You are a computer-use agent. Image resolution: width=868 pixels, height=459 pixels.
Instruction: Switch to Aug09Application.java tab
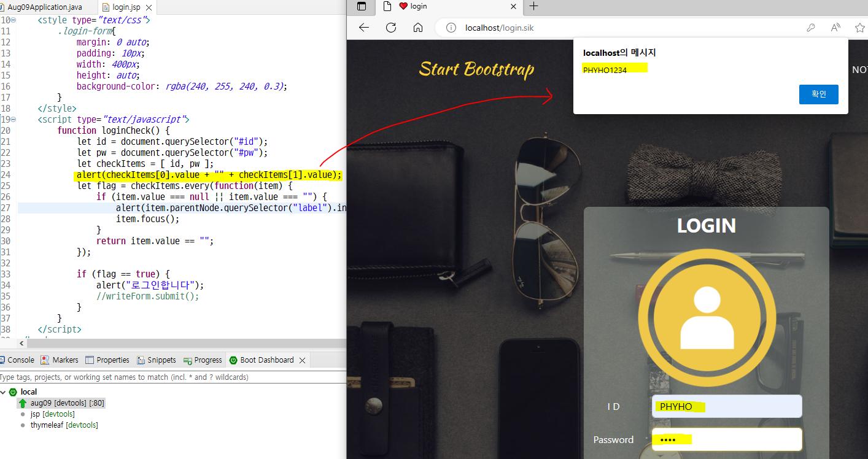pyautogui.click(x=44, y=7)
